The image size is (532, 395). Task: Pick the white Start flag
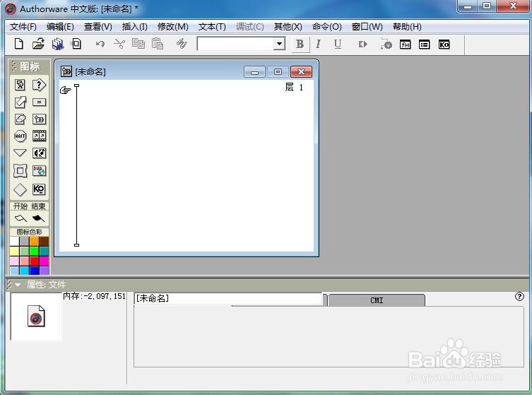[20, 218]
